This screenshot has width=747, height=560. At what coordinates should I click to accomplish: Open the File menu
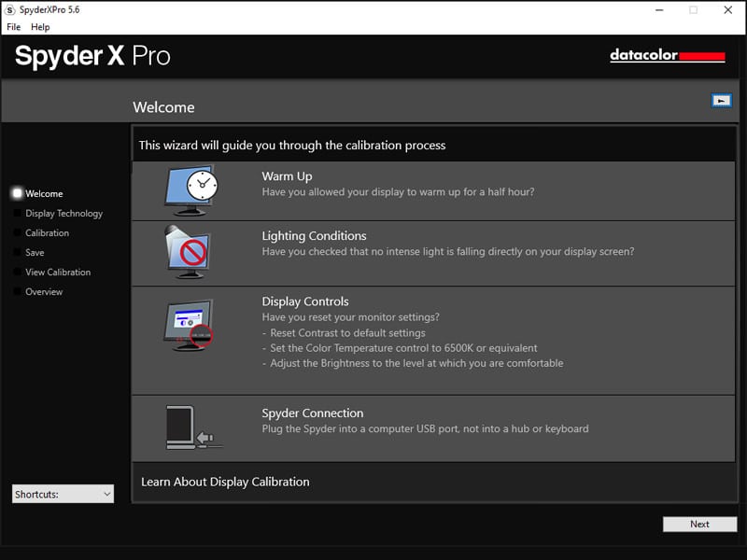pyautogui.click(x=14, y=27)
